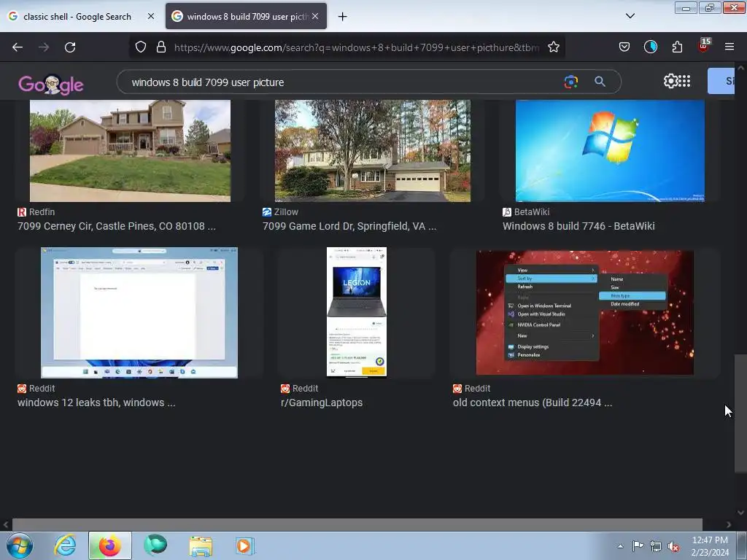The image size is (747, 560).
Task: Open the Action Center flag icon
Action: 638,545
